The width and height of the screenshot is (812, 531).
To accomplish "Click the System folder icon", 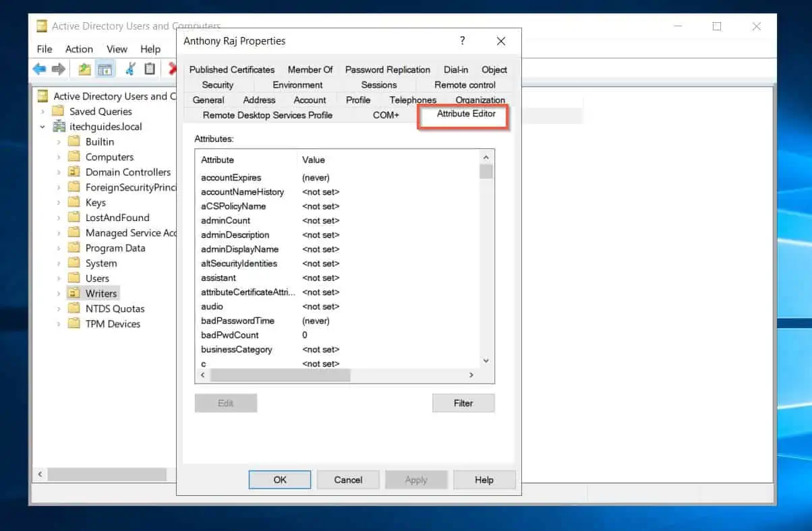I will 74,263.
